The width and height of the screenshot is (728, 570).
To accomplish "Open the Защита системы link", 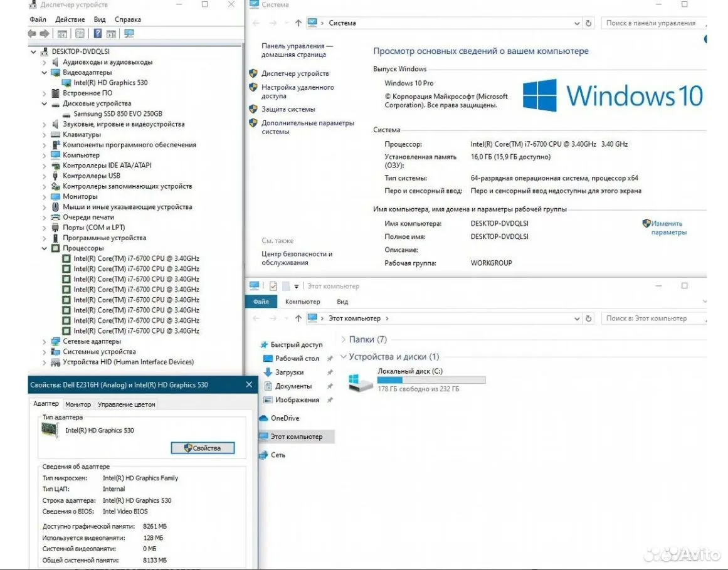I will [x=288, y=109].
